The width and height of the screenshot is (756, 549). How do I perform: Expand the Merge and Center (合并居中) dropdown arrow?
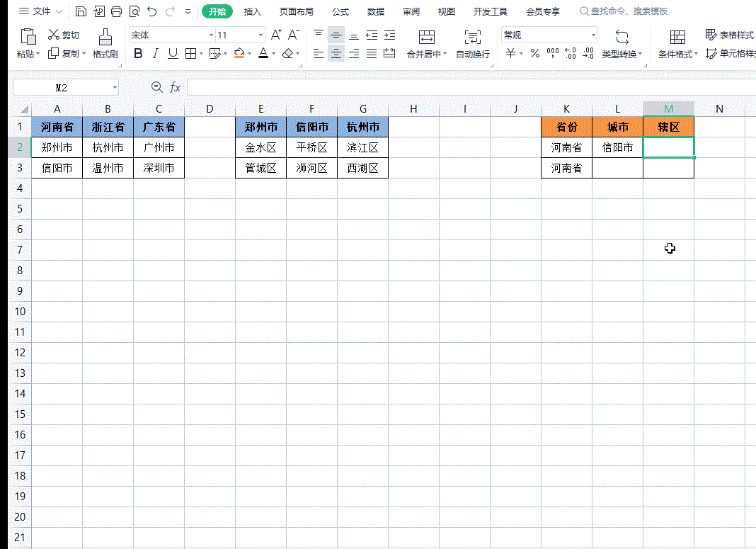coord(445,55)
